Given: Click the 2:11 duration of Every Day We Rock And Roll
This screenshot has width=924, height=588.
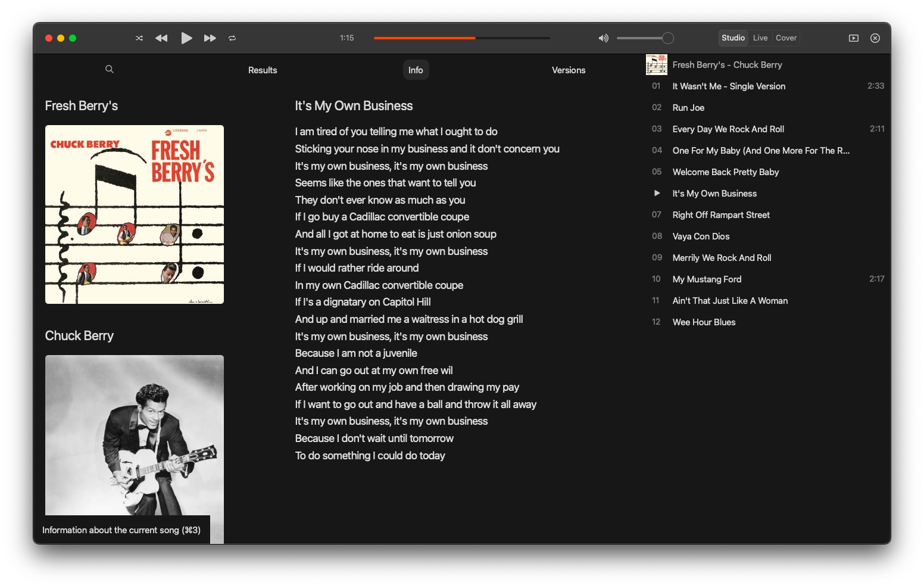Looking at the screenshot, I should click(877, 129).
